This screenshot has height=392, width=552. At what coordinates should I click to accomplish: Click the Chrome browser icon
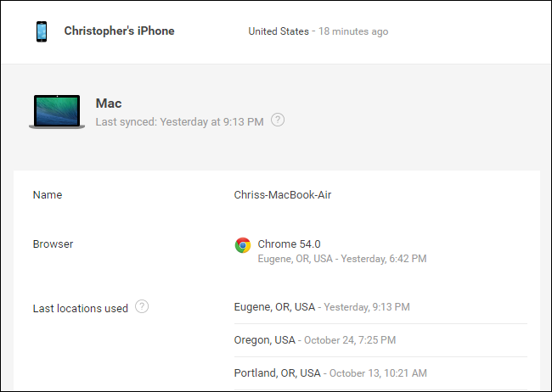click(x=243, y=245)
